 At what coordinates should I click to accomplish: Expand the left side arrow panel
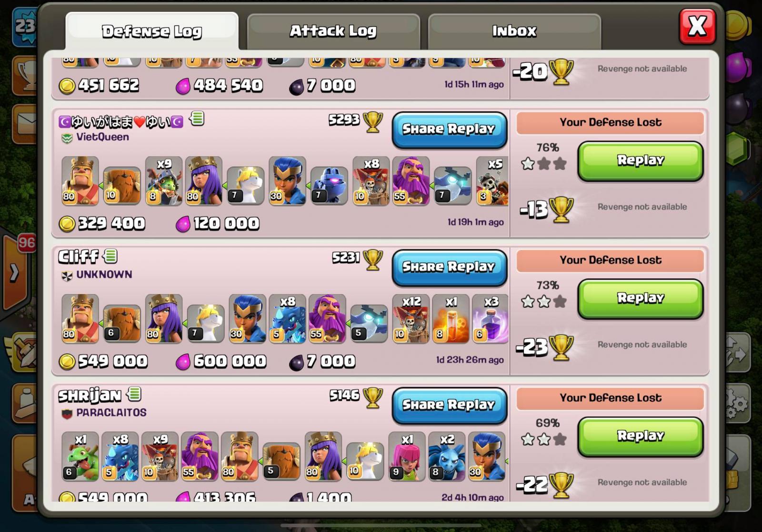[15, 273]
